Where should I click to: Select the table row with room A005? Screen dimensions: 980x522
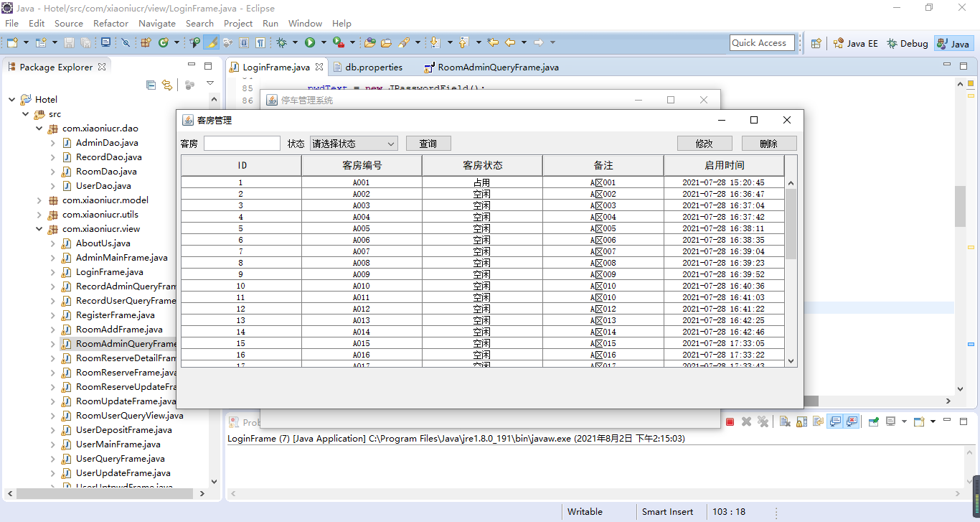coord(482,228)
